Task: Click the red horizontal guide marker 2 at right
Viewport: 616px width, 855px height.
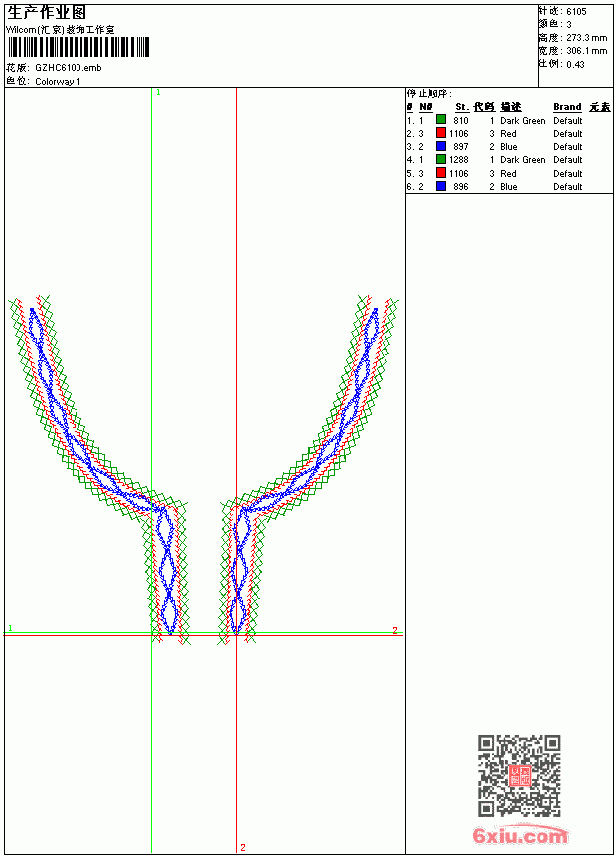Action: click(395, 630)
